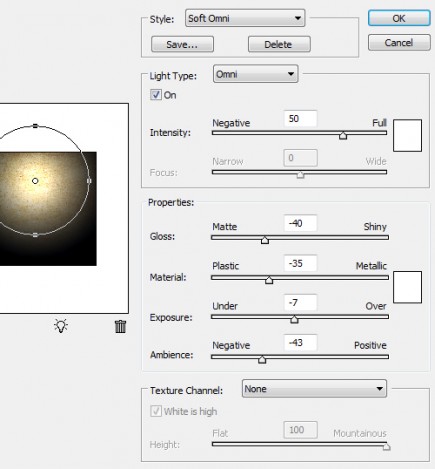Viewport: 435px width, 469px height.
Task: Click the OK button
Action: coord(399,18)
